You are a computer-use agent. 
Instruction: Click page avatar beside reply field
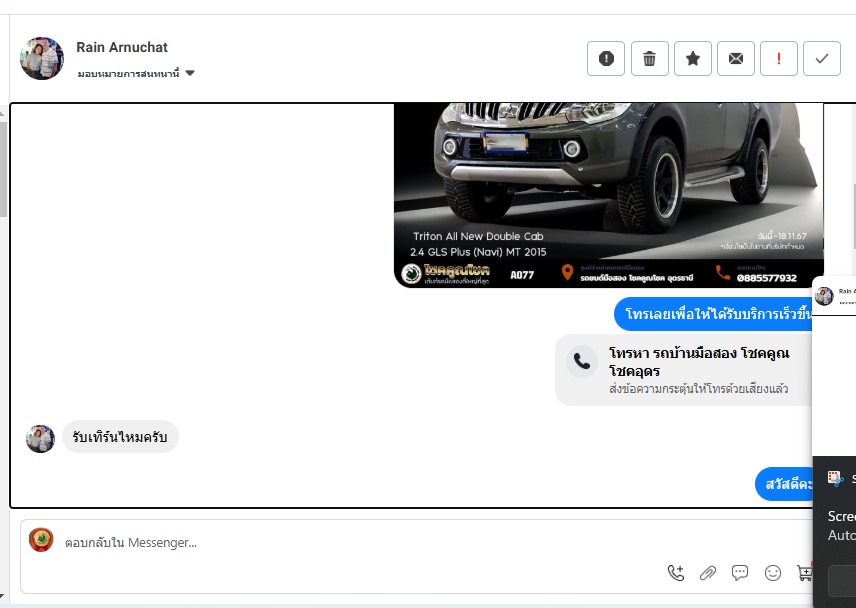click(x=41, y=540)
